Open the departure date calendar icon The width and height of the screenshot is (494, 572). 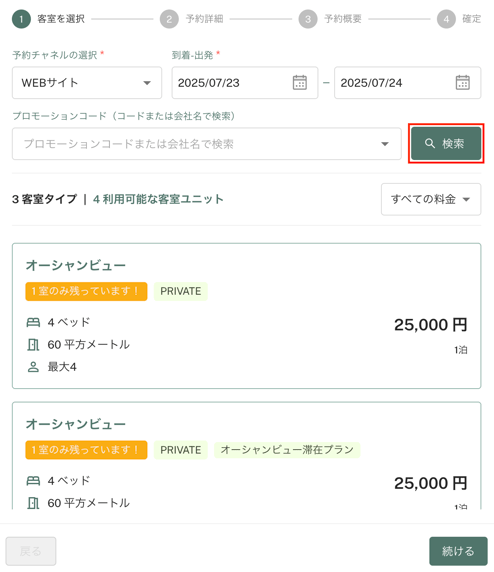pos(462,82)
